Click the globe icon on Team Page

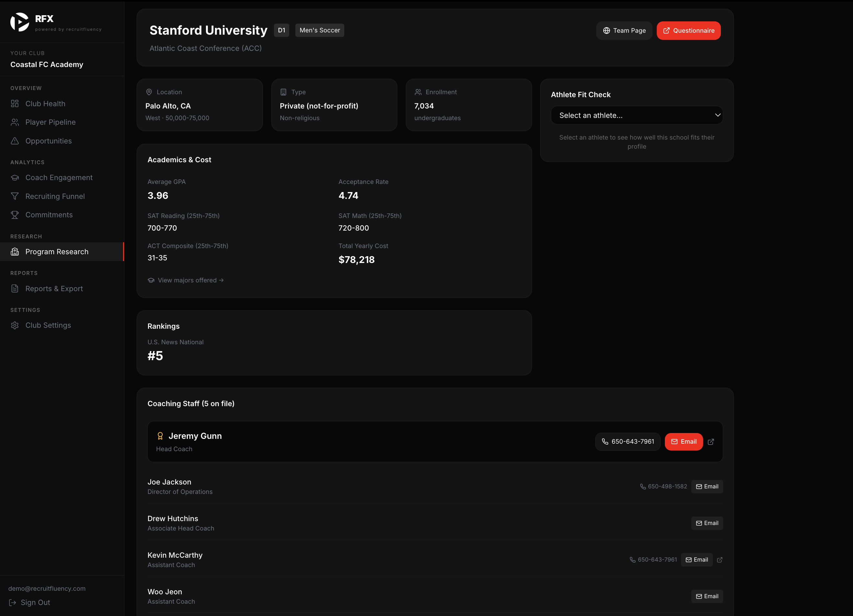[606, 30]
